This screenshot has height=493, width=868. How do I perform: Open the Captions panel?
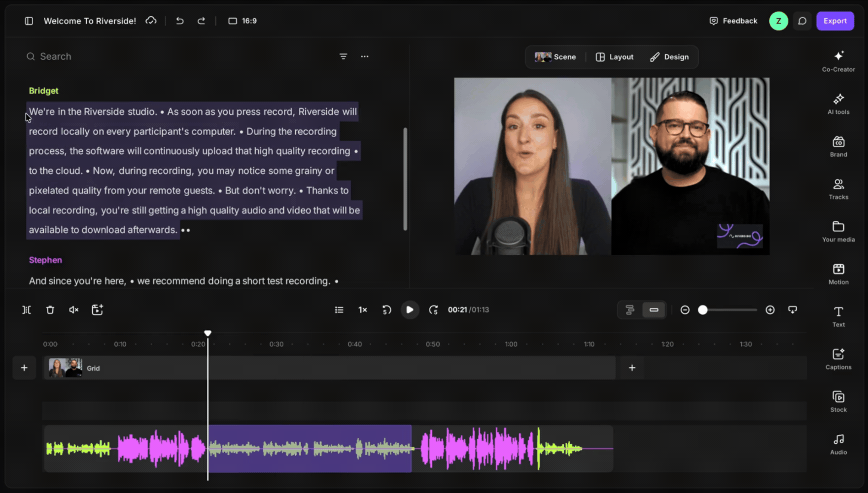[838, 359]
